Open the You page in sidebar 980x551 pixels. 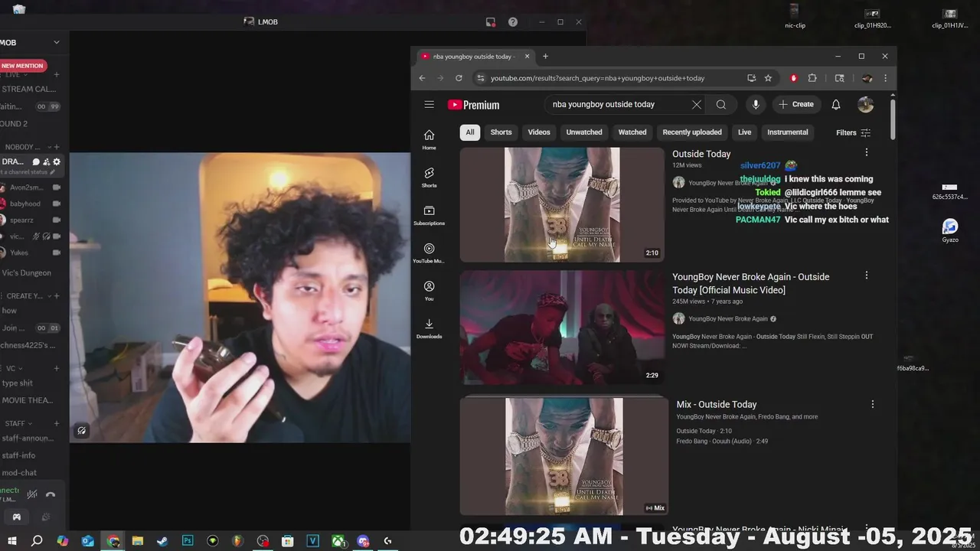coord(429,291)
